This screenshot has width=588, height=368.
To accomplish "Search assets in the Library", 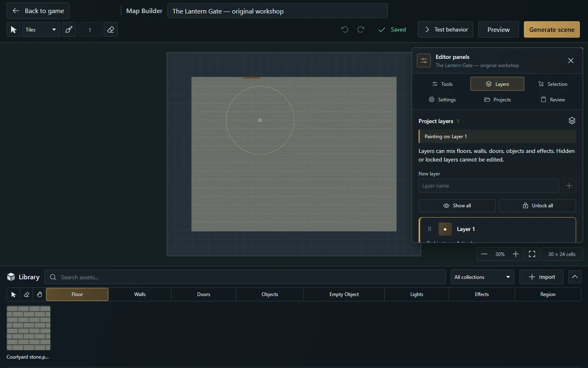I will point(245,277).
